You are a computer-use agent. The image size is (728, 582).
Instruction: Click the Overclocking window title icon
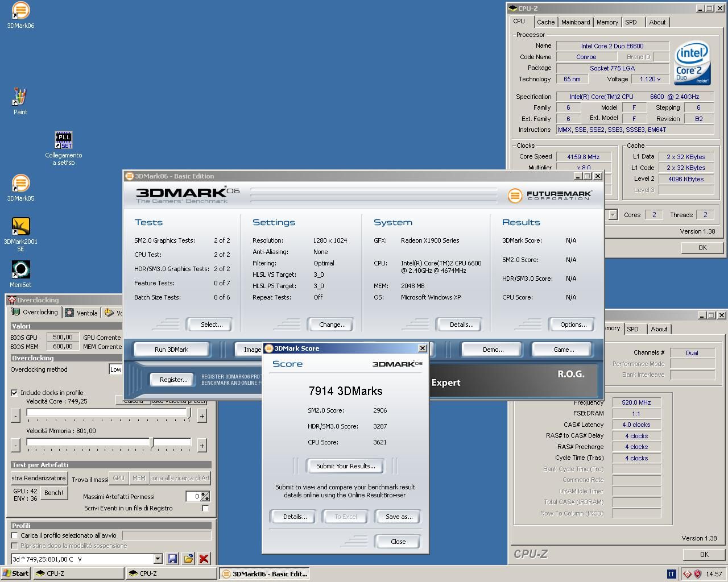tap(11, 300)
